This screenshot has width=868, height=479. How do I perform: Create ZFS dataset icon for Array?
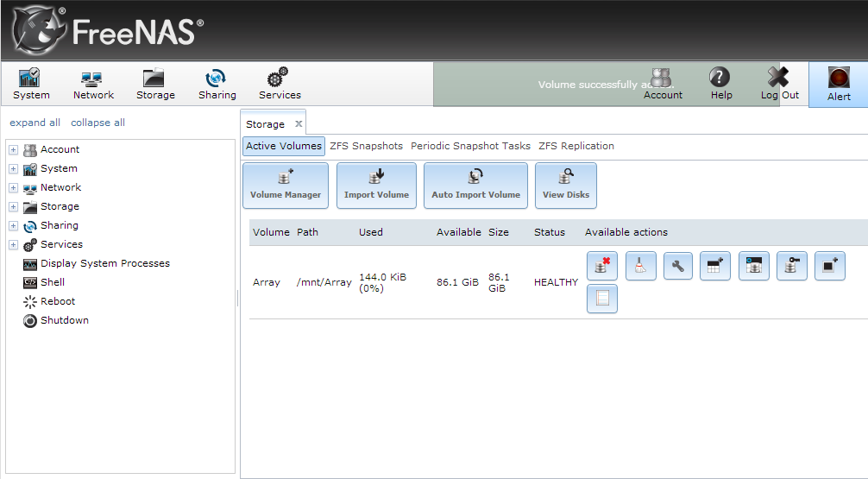[x=715, y=266]
